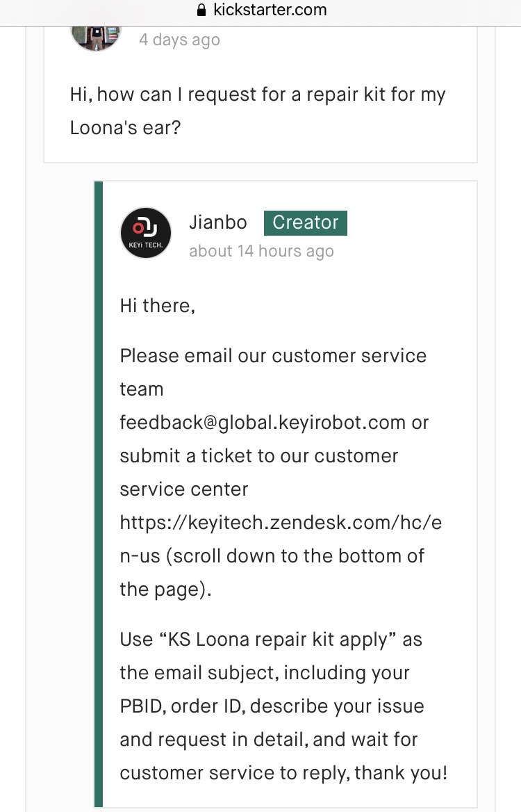521x812 pixels.
Task: Tap the kickstarter.com address text
Action: click(x=270, y=10)
